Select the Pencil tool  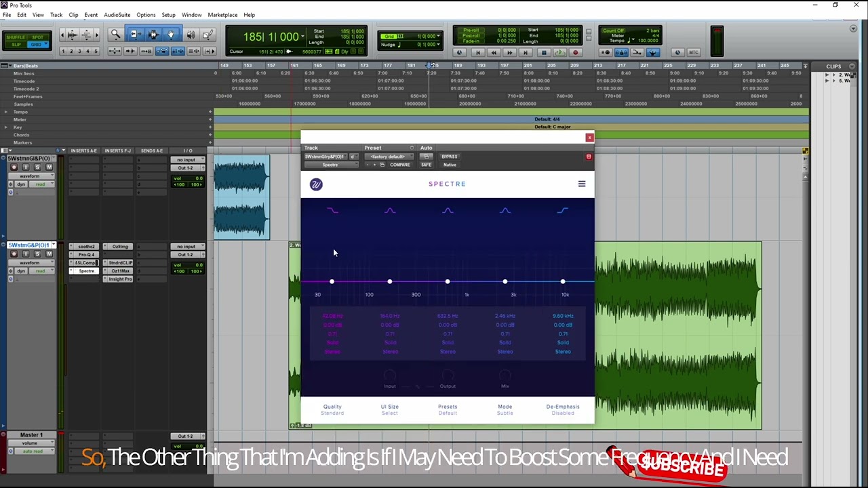coord(208,35)
